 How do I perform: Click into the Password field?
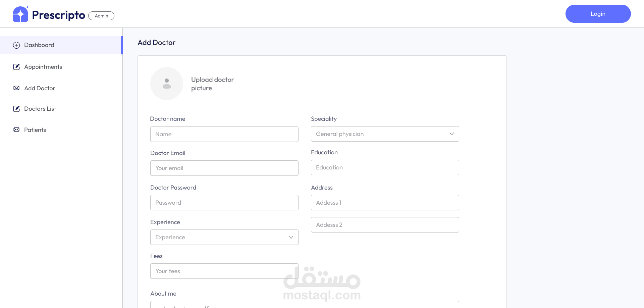point(224,203)
